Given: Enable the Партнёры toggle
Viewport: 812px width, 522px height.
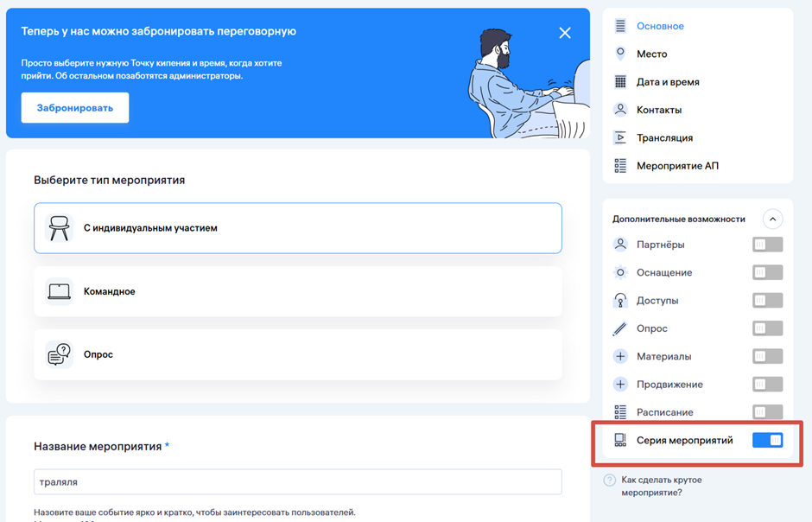Looking at the screenshot, I should point(767,245).
